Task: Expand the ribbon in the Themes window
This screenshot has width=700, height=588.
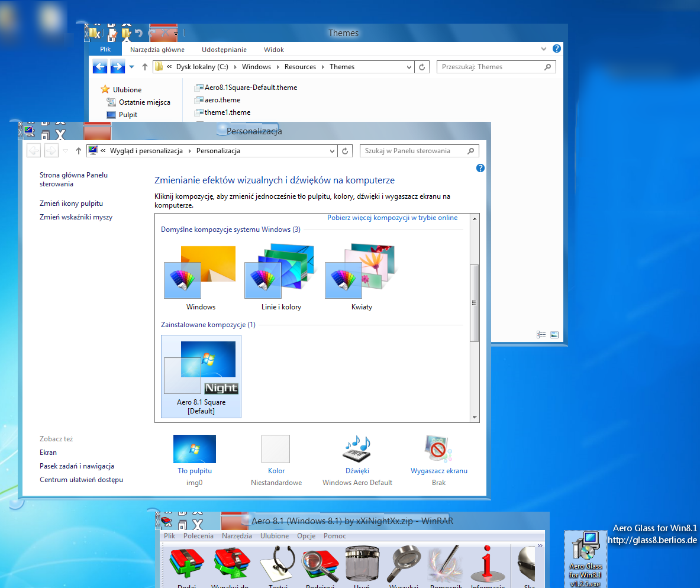Action: 543,49
